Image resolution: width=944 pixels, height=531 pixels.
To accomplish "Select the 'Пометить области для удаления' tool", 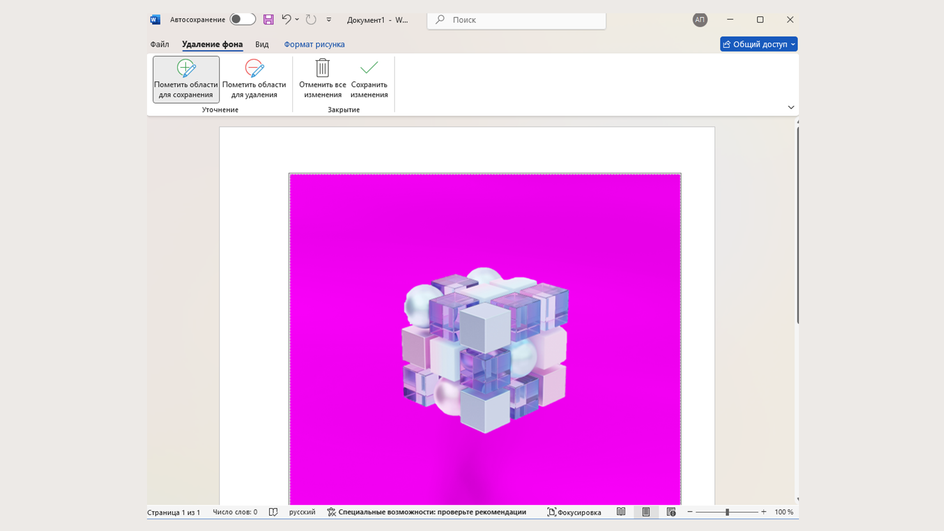I will (x=254, y=79).
